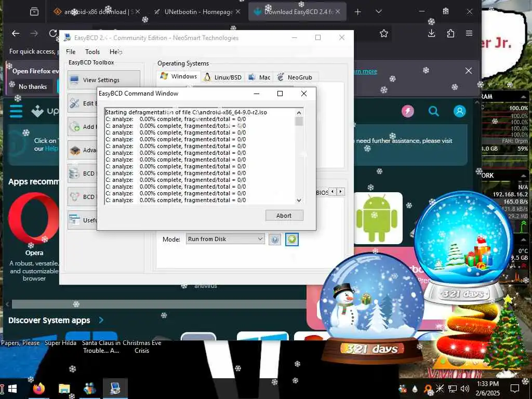
Task: Open a new Firefox tab
Action: pyautogui.click(x=357, y=12)
